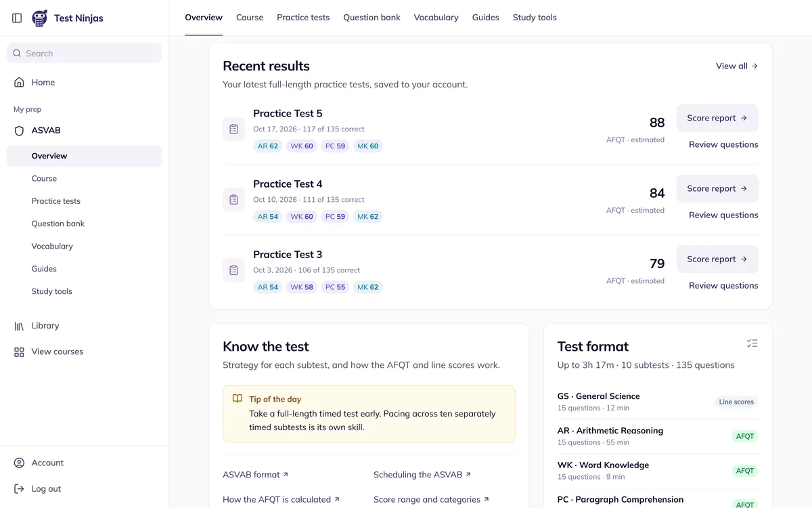Open Score report for Practice Test 5
This screenshot has height=508, width=812.
coord(717,118)
